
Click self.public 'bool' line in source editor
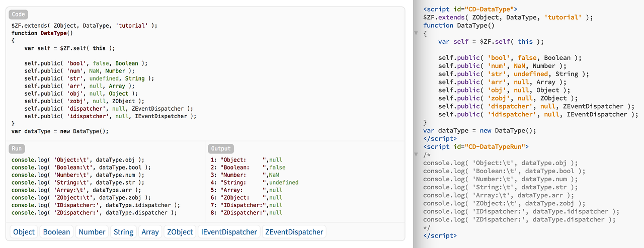(x=510, y=58)
